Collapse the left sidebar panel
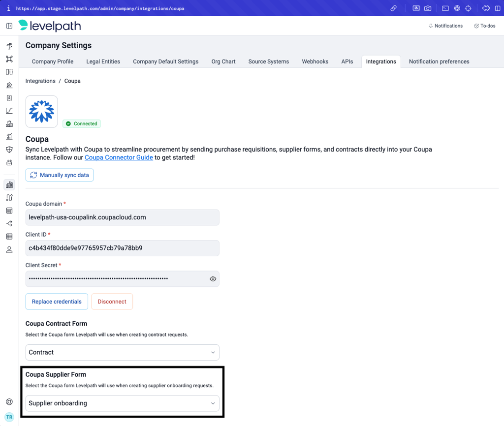The height and width of the screenshot is (426, 504). (9, 26)
